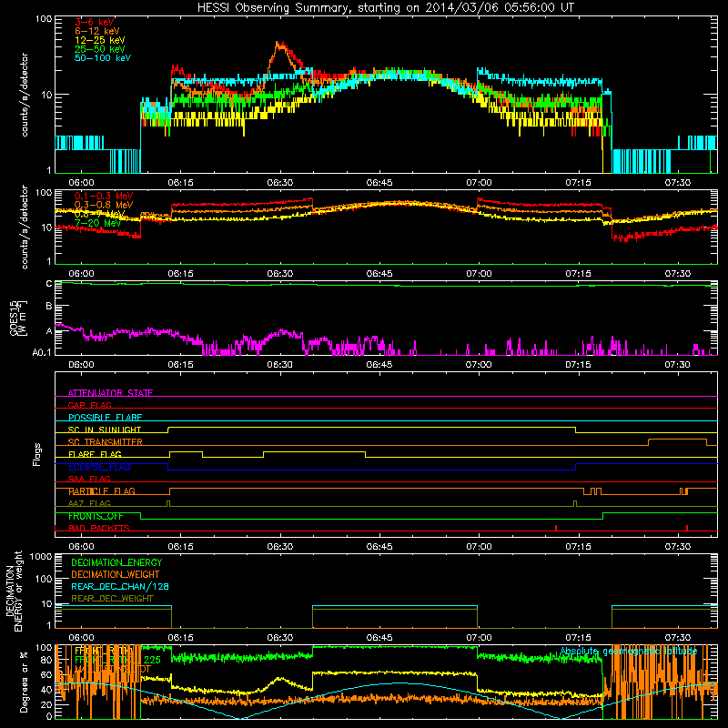Click the FLARE_FLAG label

[95, 454]
